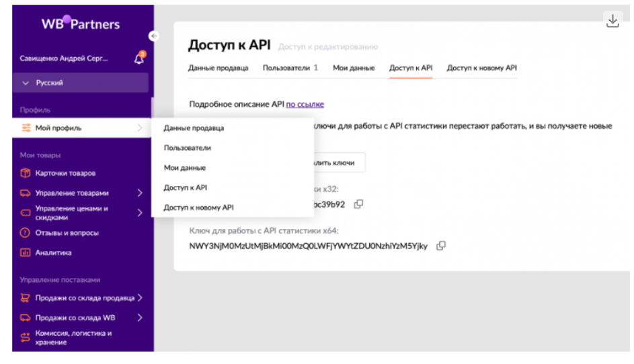Follow the по ссылке API description link

click(x=305, y=104)
